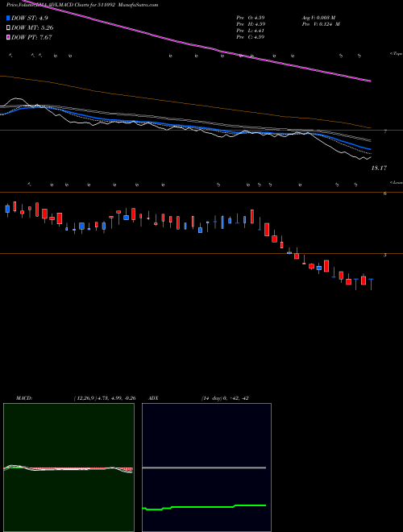Click the green ADX line in the ADX panel
Viewport: 403px width, 532px height.
(x=204, y=507)
